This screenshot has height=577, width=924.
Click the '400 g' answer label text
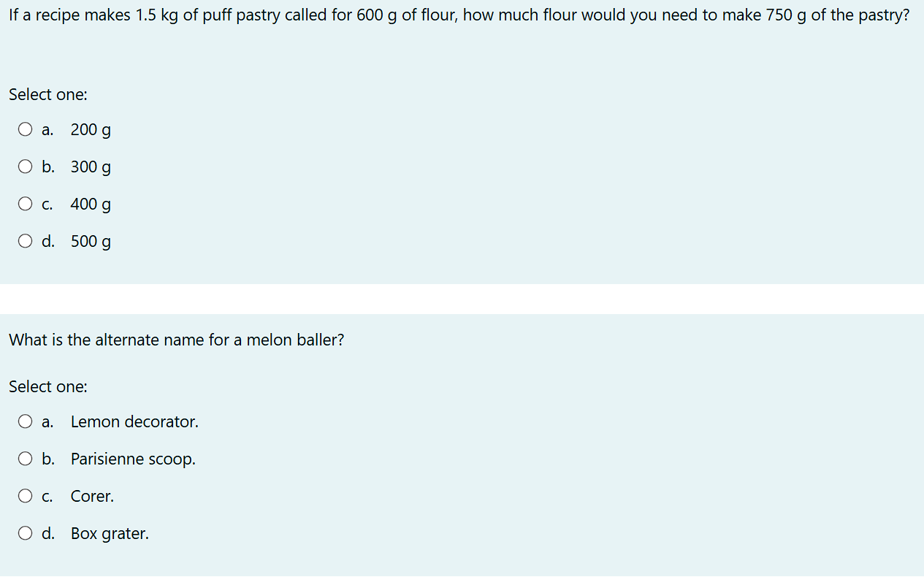click(91, 205)
